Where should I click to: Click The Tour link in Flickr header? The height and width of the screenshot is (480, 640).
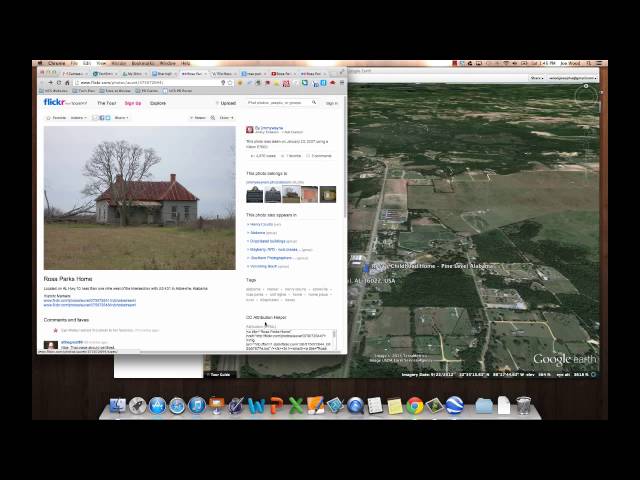(x=107, y=103)
